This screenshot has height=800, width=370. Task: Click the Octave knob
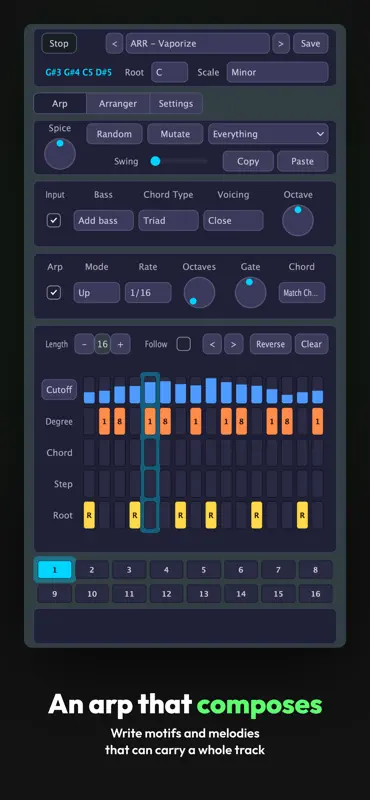tap(298, 220)
